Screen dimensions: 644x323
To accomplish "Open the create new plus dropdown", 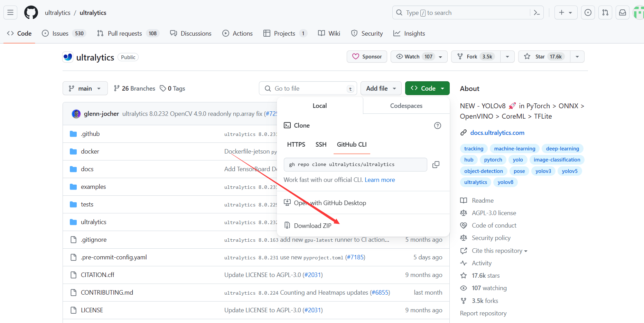I will pos(566,13).
